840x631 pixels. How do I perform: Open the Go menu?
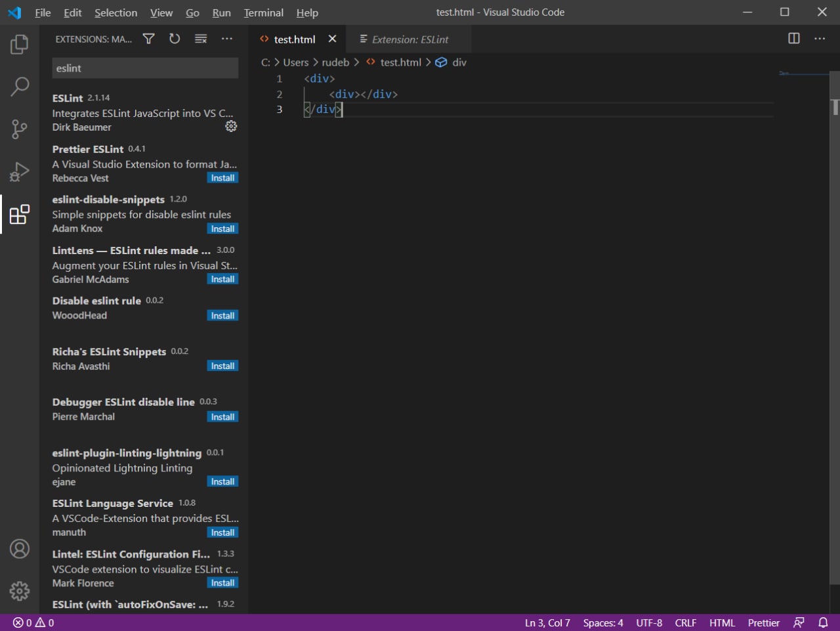pos(192,12)
